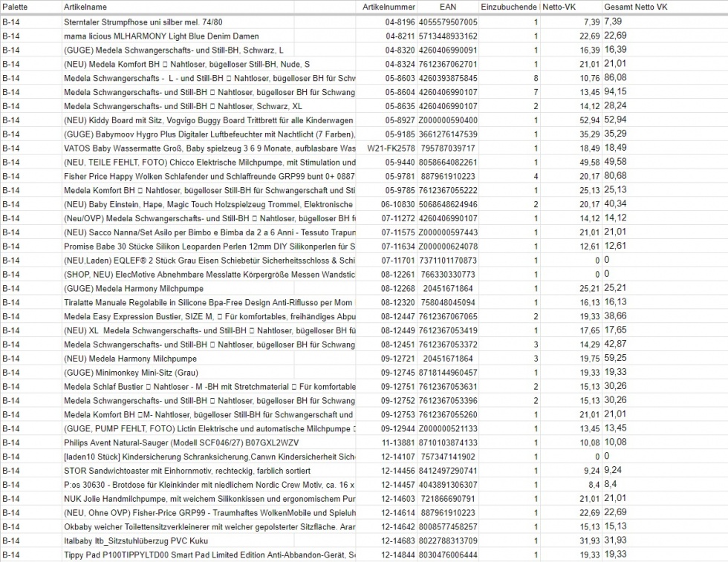Click article number 12-14614
The image size is (728, 562).
[398, 513]
